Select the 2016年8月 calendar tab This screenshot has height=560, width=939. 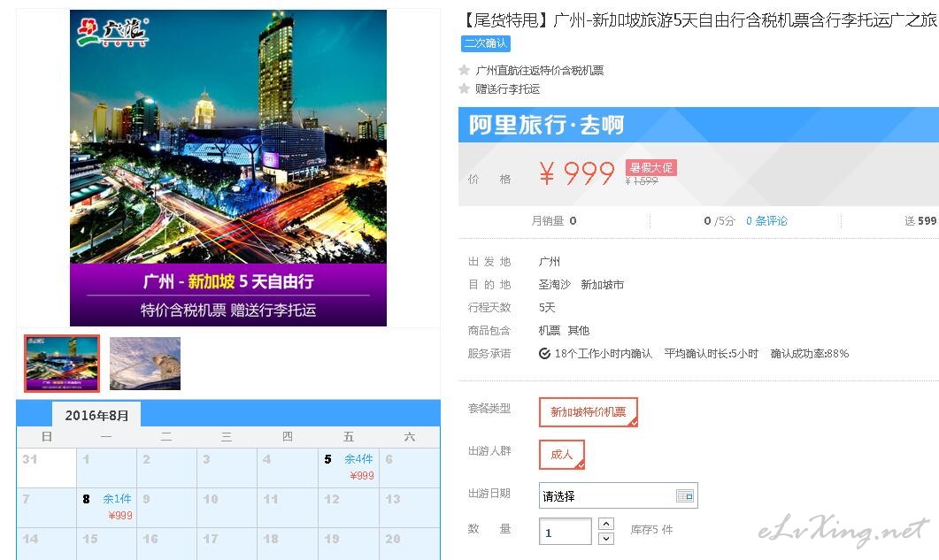[96, 415]
